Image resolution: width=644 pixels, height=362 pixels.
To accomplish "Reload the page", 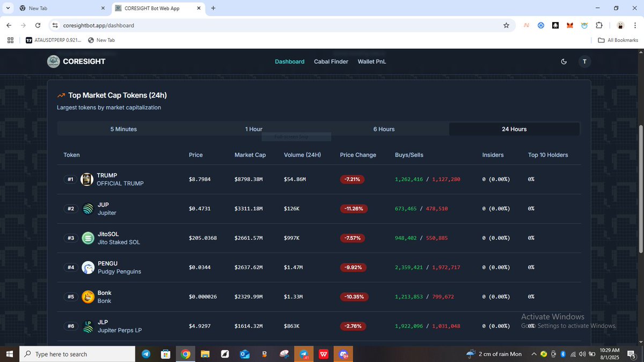I will (x=38, y=25).
